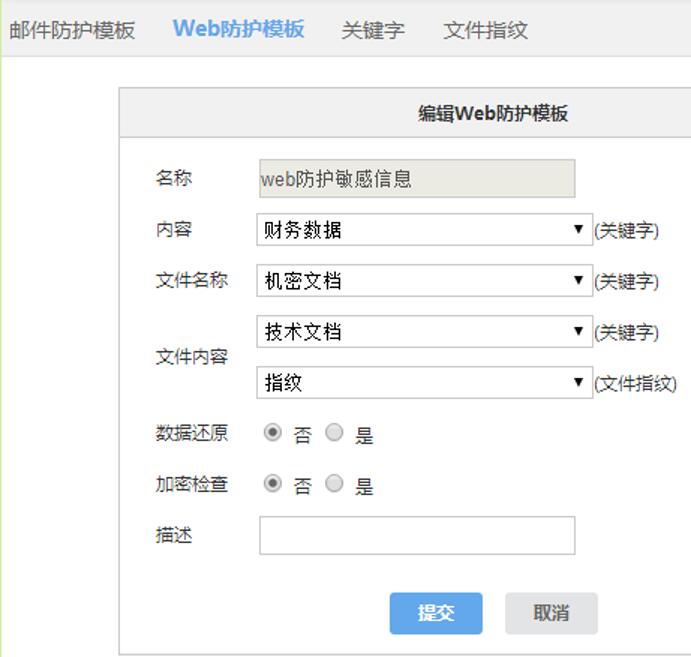Turn on 是 for 加密检查
This screenshot has height=657, width=691.
(x=335, y=484)
